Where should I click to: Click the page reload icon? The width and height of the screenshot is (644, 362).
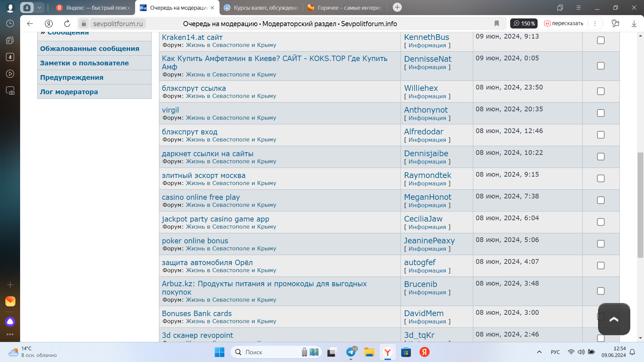tap(67, 23)
